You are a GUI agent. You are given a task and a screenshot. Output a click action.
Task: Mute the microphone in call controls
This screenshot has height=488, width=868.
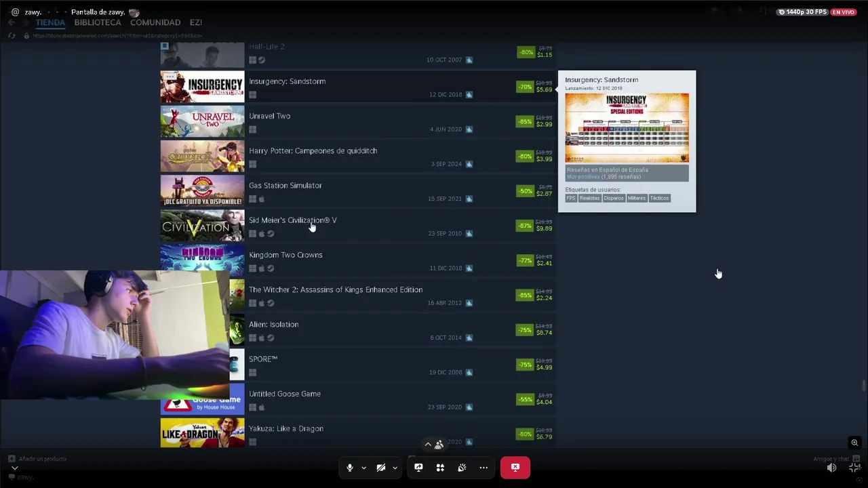click(x=350, y=468)
